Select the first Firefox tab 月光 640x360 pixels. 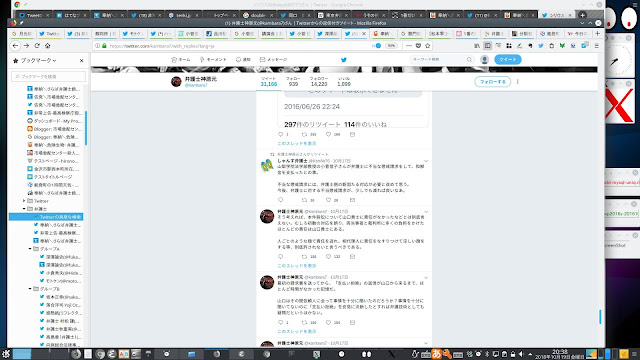(23, 34)
